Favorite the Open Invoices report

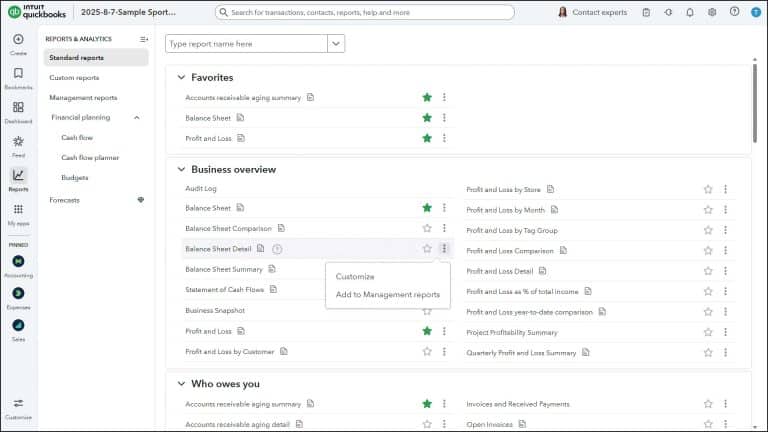click(708, 424)
